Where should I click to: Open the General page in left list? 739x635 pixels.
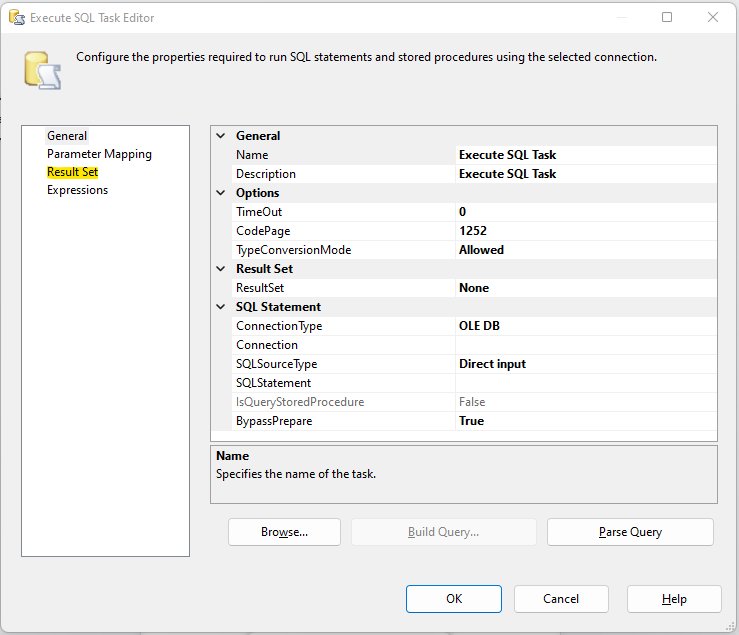[67, 136]
